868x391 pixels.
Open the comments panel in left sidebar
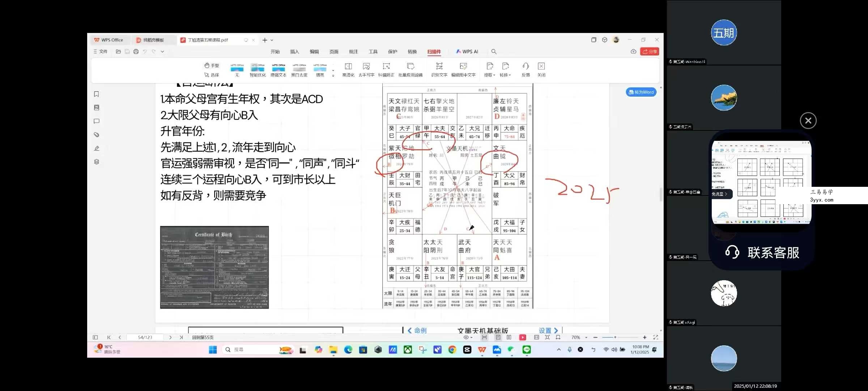[97, 121]
